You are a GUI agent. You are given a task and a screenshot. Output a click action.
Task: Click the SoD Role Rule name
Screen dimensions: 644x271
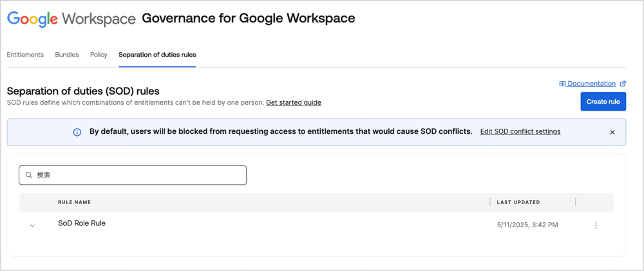(x=82, y=223)
